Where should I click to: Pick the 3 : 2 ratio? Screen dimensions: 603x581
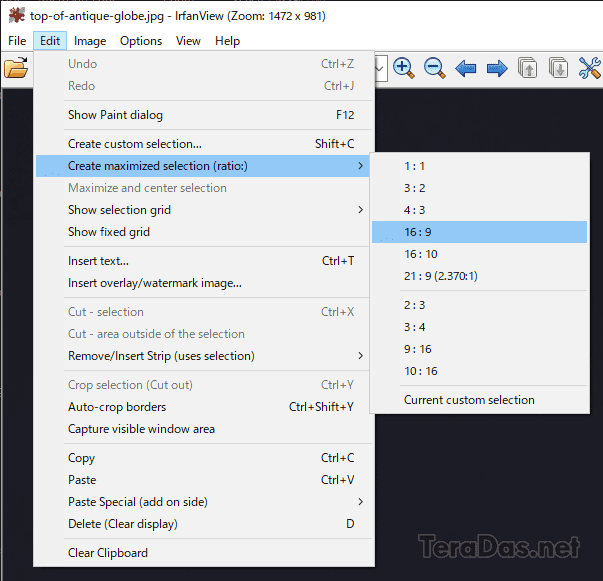[x=480, y=188]
